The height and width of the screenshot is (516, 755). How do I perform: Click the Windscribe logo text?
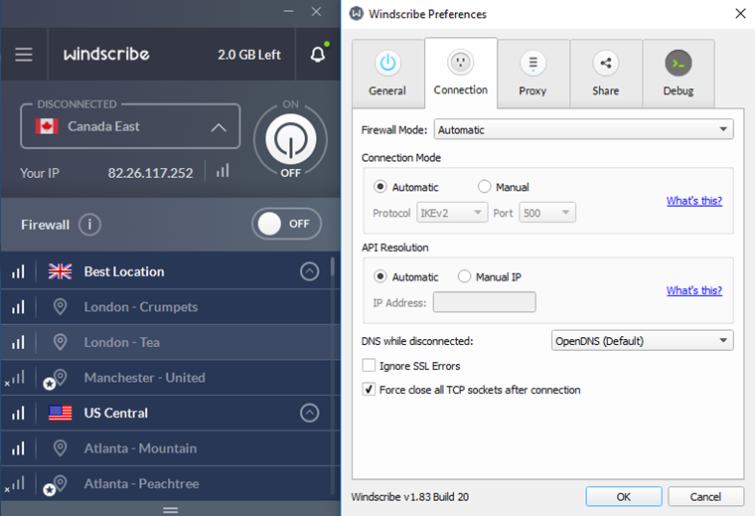coord(106,54)
